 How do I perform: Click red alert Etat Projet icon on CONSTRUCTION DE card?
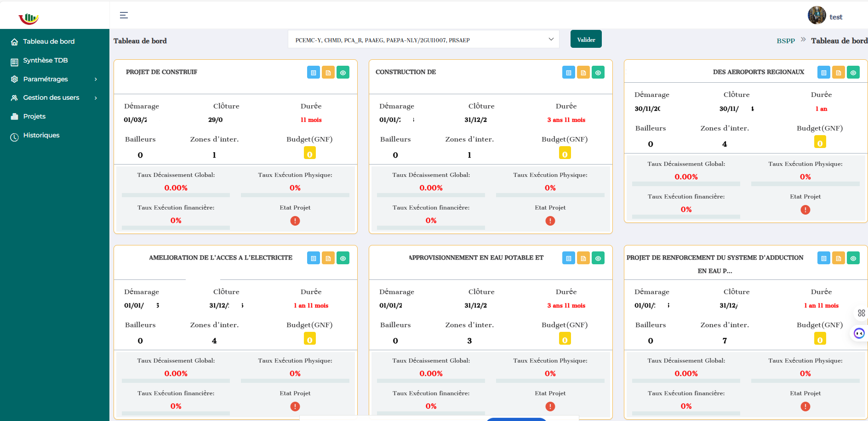point(550,221)
